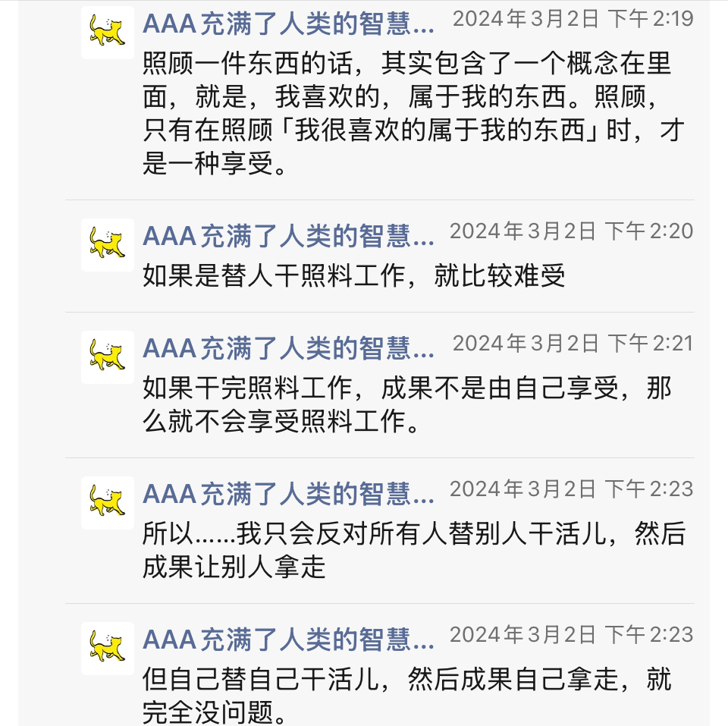This screenshot has width=728, height=726.
Task: Open the cat avatar on the 2:20 message
Action: coord(108,244)
